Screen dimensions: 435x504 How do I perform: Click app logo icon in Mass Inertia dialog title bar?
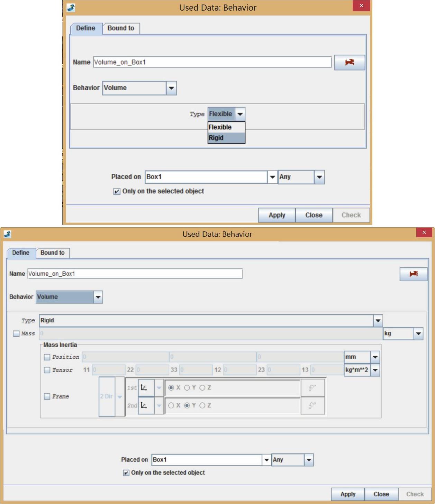(7, 234)
